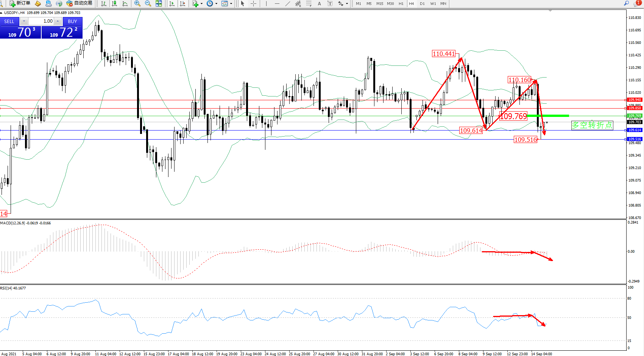Click the lot volume input field

point(41,21)
